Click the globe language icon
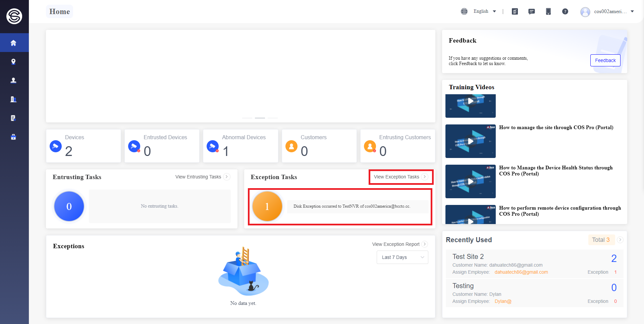The image size is (644, 324). point(464,11)
